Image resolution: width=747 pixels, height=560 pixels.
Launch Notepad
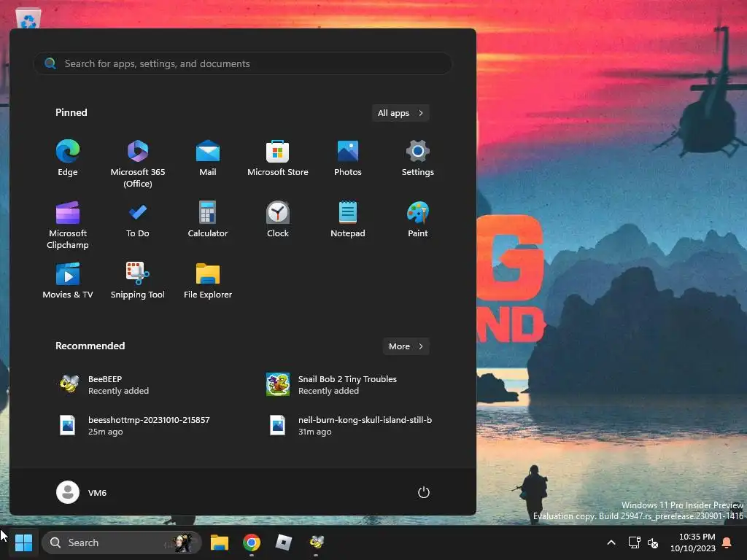[348, 220]
